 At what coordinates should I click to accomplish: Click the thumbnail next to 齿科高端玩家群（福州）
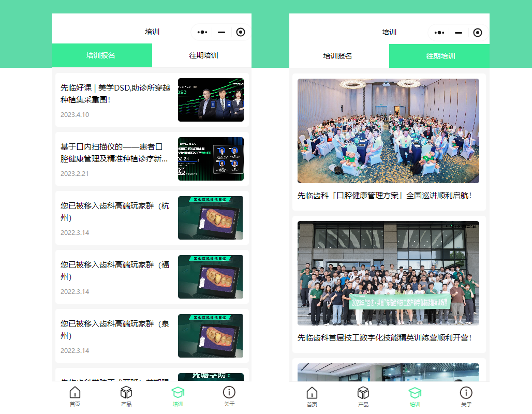(211, 277)
